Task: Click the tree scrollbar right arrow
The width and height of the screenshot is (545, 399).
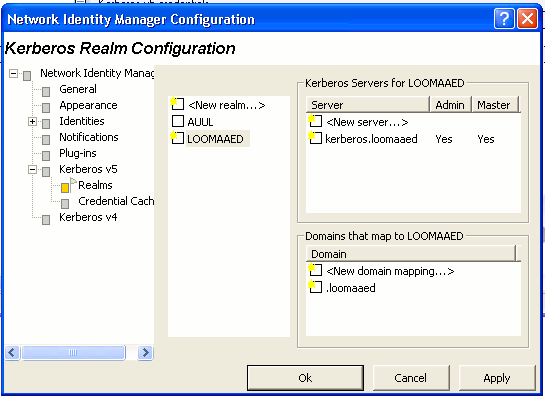Action: [x=145, y=353]
